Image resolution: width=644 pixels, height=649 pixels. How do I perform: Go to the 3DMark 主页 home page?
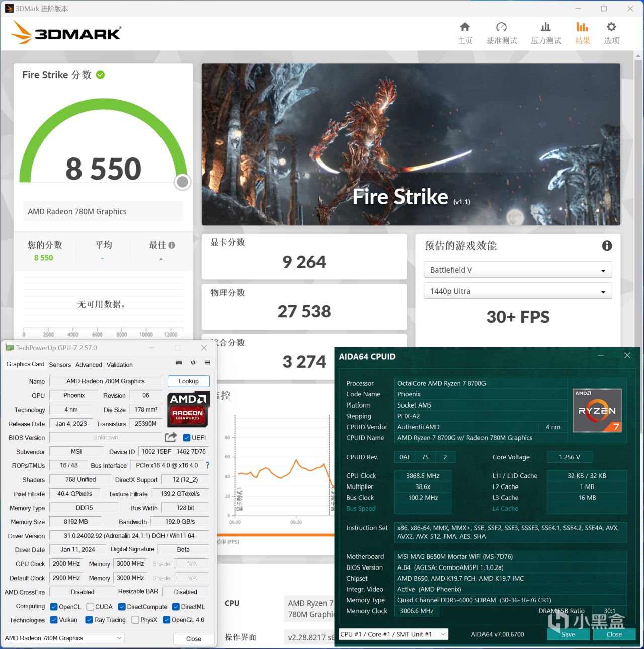click(x=465, y=33)
